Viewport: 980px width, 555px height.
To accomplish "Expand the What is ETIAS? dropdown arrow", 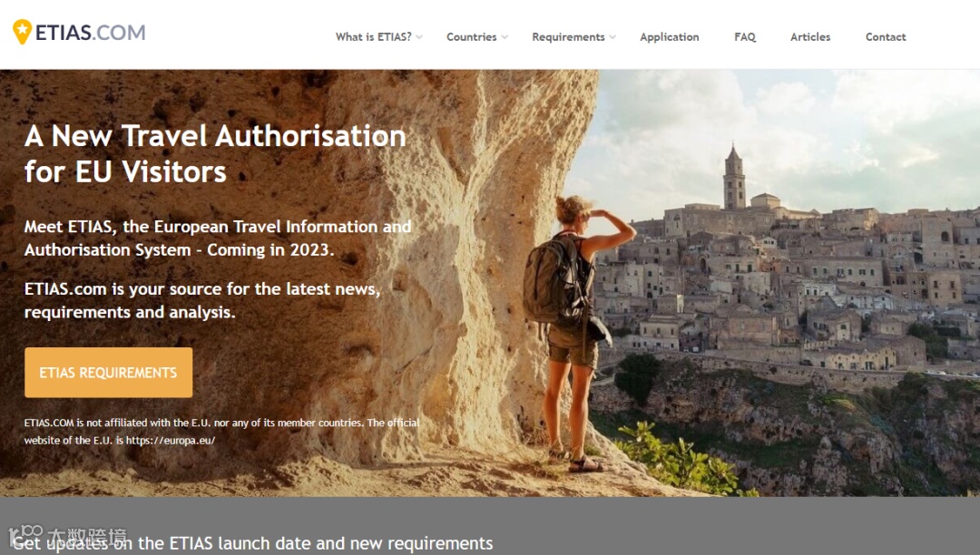I will (x=418, y=37).
